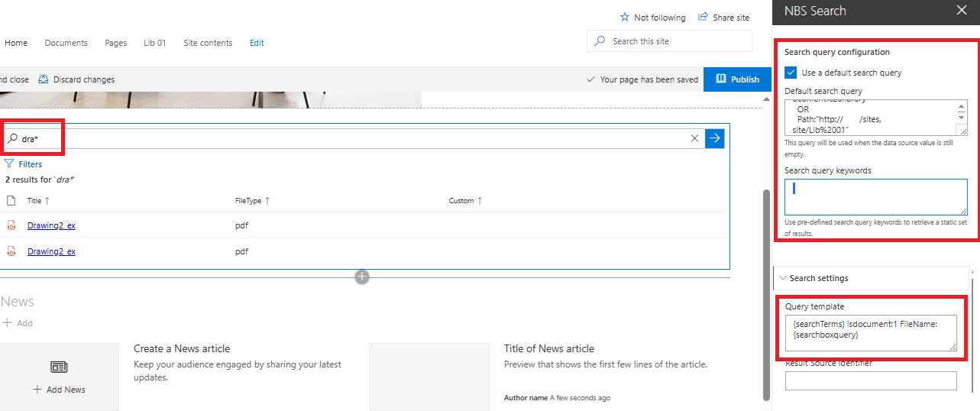The height and width of the screenshot is (411, 980).
Task: Open Site contents navigation item
Action: (x=208, y=43)
